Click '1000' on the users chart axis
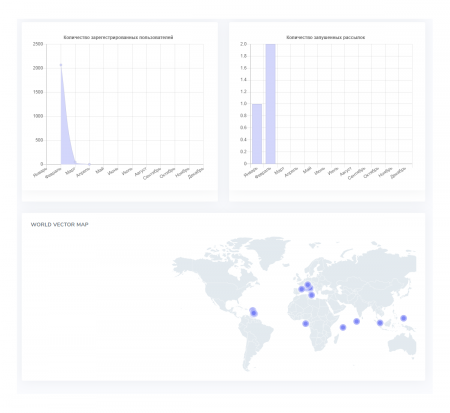Viewport: 450px width, 413px height. tap(38, 116)
